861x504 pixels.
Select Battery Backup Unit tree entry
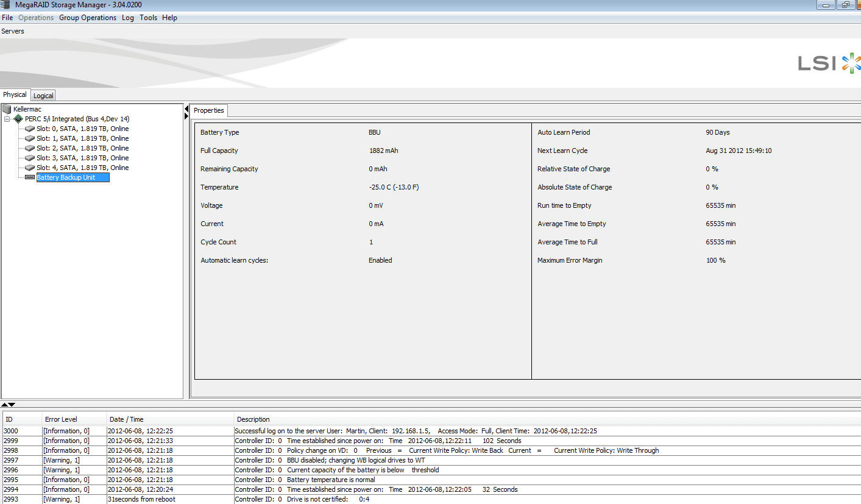pos(73,177)
